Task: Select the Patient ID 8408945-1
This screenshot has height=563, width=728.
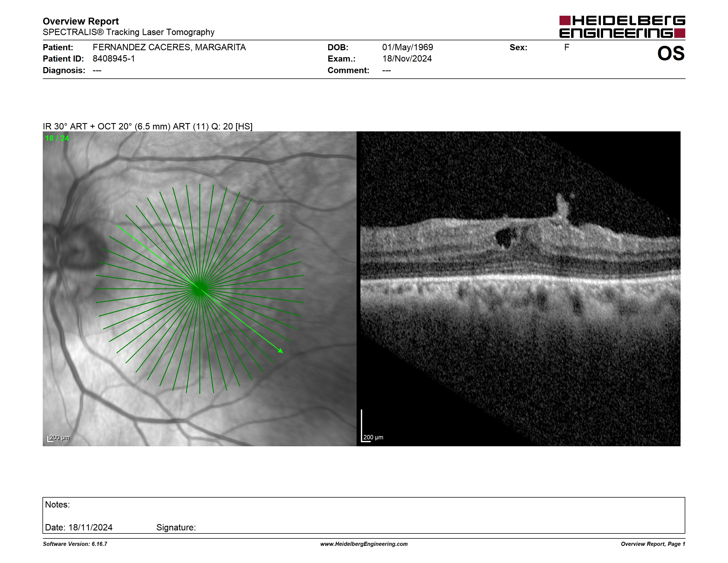Action: pos(114,59)
